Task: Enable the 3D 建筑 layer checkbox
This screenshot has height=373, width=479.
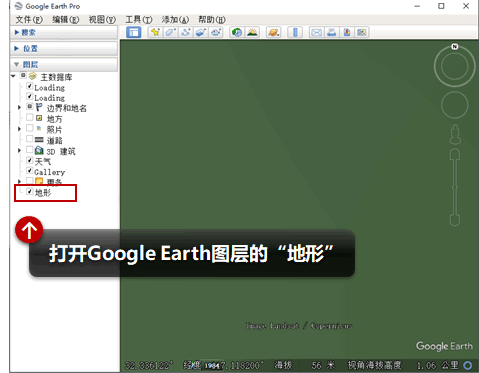Action: pyautogui.click(x=30, y=149)
